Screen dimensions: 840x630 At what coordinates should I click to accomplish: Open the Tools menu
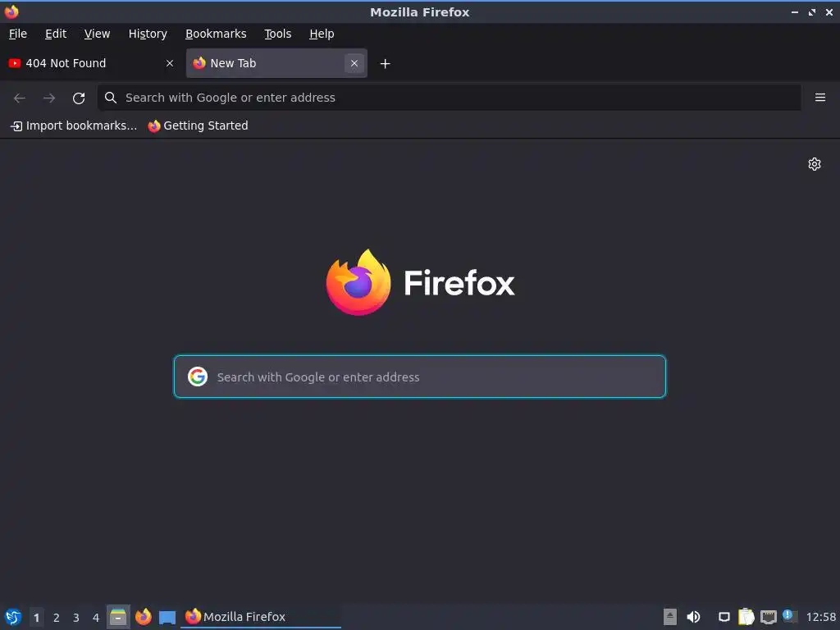click(x=277, y=34)
